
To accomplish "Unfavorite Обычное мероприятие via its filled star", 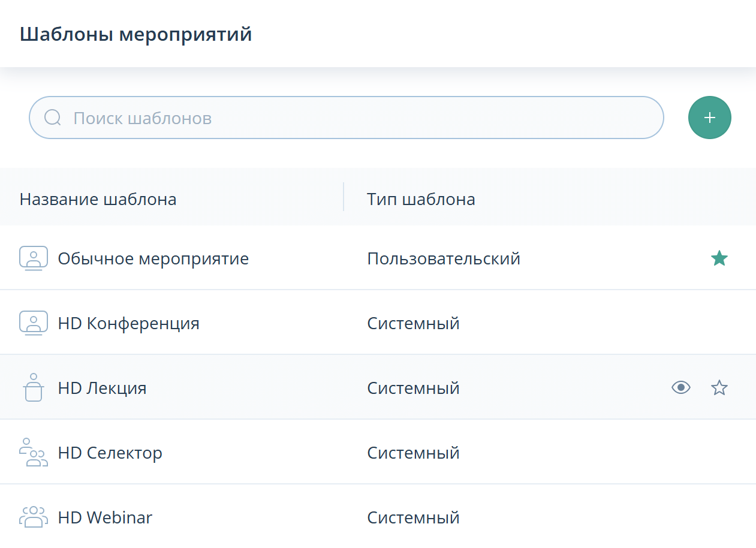I will coord(719,258).
